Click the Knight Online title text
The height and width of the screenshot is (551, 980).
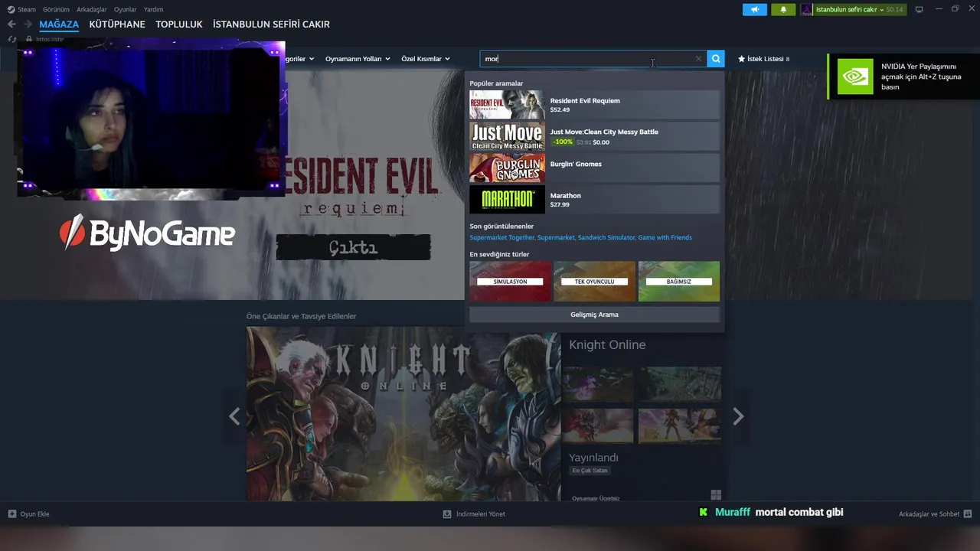(607, 345)
